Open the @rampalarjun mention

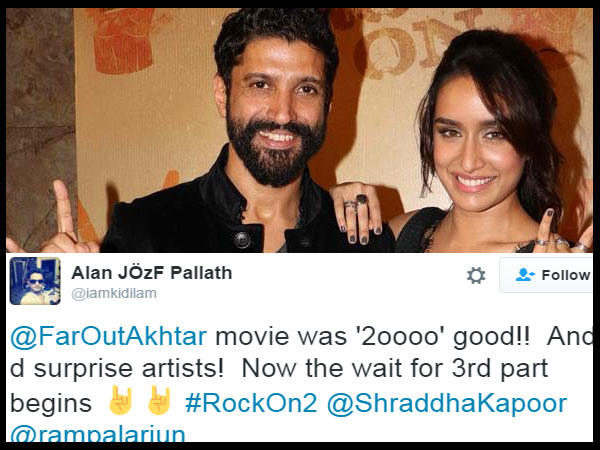[x=98, y=434]
